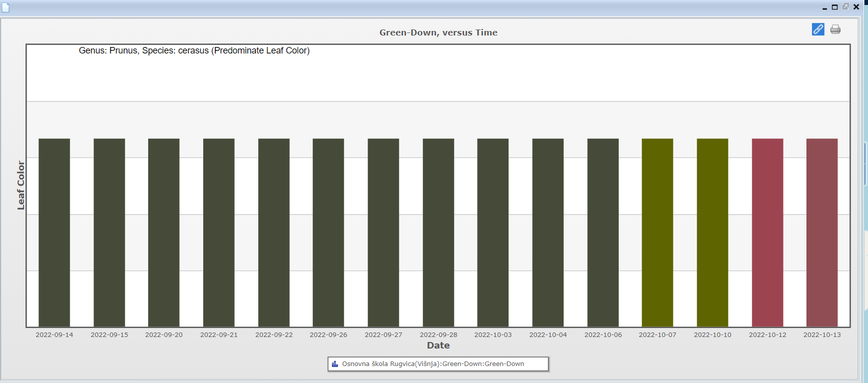Select the bar for 2022-10-13
868x383 pixels.
click(x=822, y=232)
